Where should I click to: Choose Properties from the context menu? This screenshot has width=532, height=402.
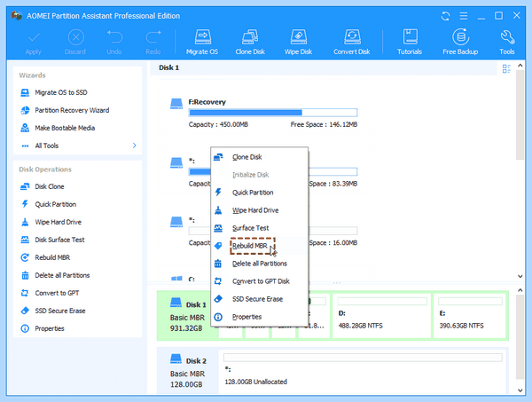(259, 317)
